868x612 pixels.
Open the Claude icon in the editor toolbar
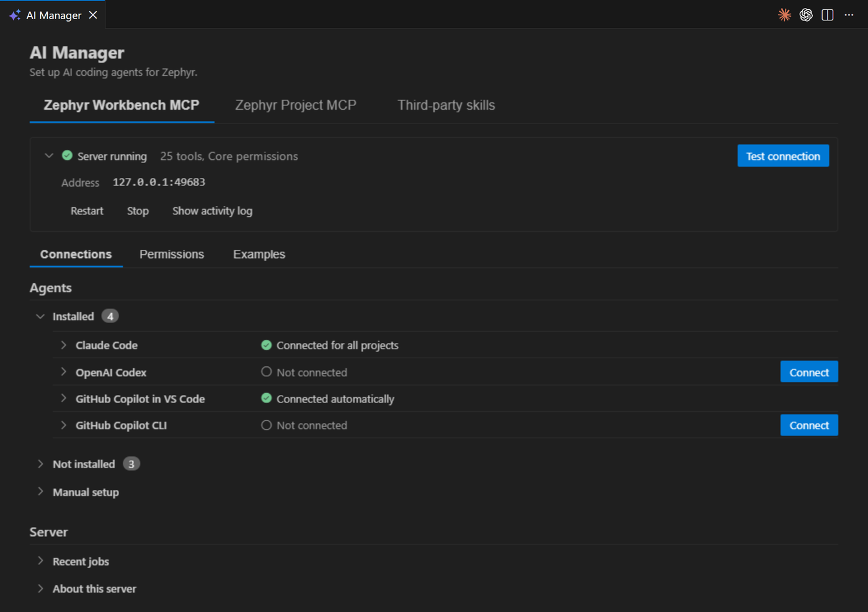click(784, 15)
